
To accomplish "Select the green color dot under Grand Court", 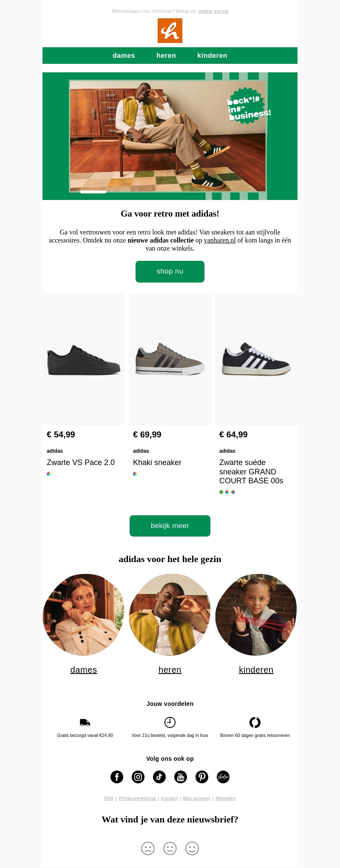I will 221,492.
